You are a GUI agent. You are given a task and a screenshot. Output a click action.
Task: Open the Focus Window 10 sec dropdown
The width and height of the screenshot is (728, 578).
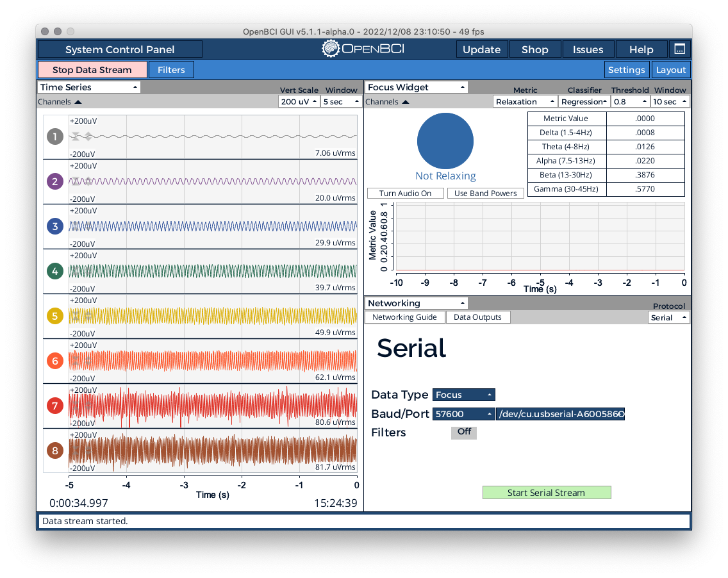pyautogui.click(x=670, y=102)
